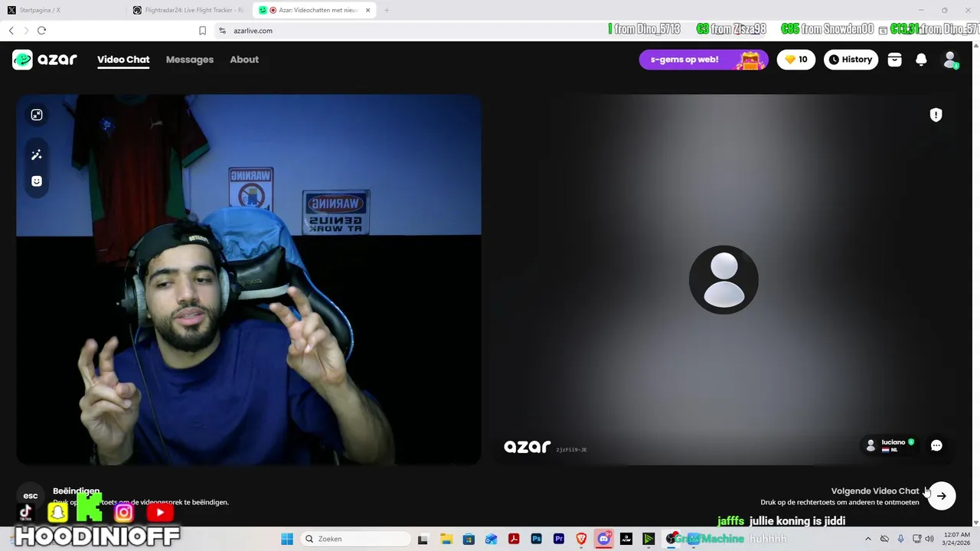
Task: Open OBS Studio from taskbar
Action: 671,539
